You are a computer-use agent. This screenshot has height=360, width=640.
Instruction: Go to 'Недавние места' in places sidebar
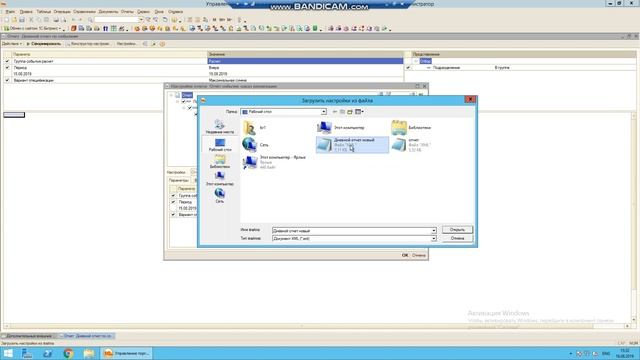[x=220, y=127]
